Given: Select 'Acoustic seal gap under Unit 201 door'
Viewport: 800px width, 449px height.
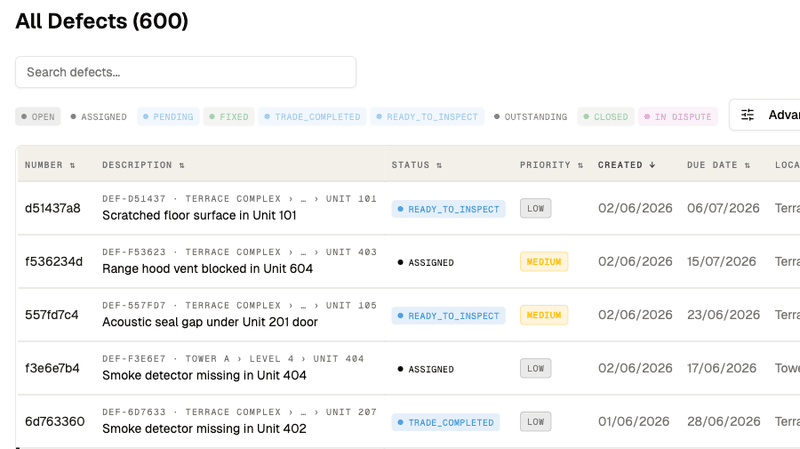Looking at the screenshot, I should point(210,322).
